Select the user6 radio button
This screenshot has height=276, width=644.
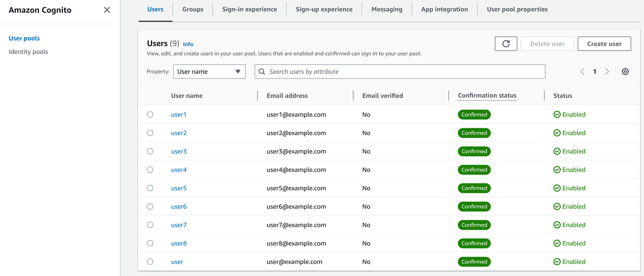tap(150, 206)
